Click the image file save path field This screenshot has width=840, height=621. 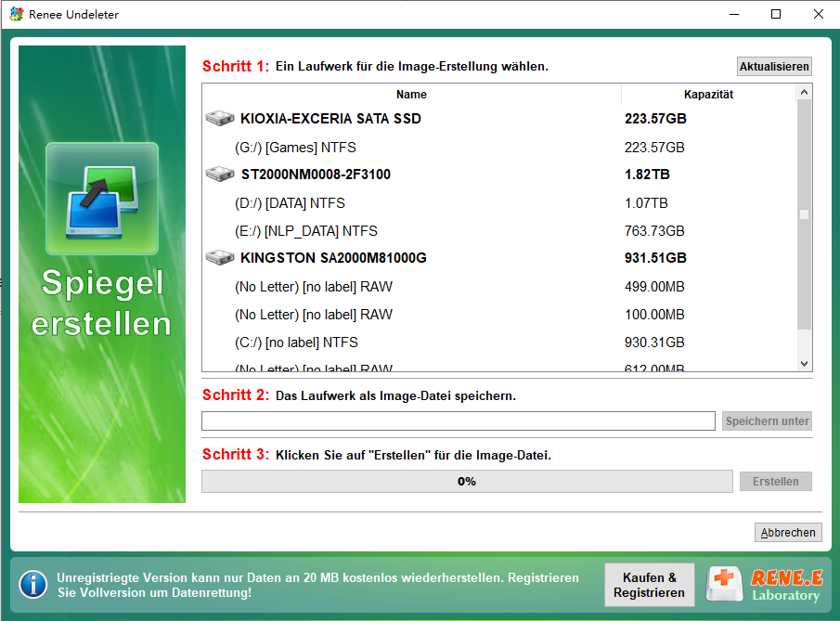(x=458, y=421)
